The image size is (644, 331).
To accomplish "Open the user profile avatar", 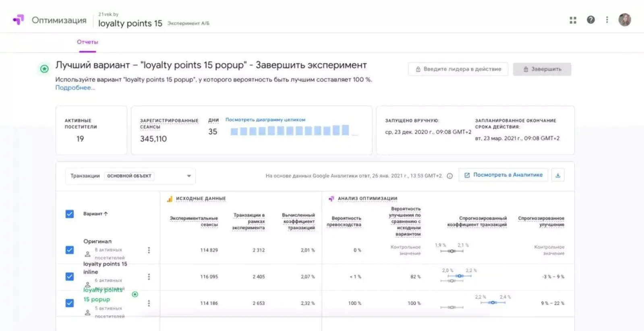I will 624,20.
